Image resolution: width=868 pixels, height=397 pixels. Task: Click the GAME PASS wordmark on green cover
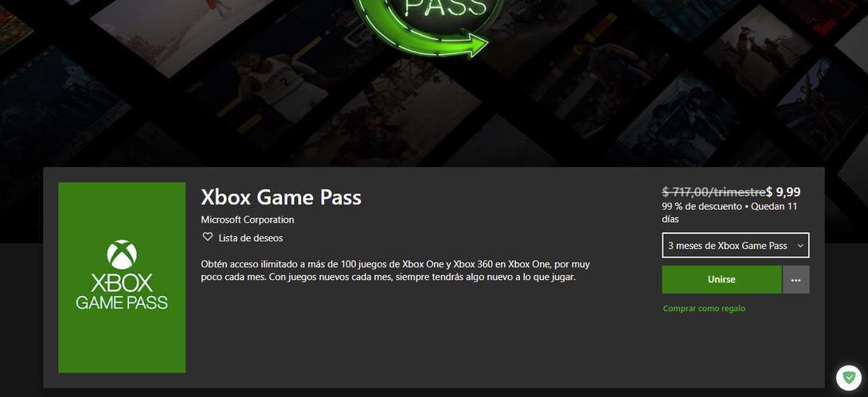(122, 302)
